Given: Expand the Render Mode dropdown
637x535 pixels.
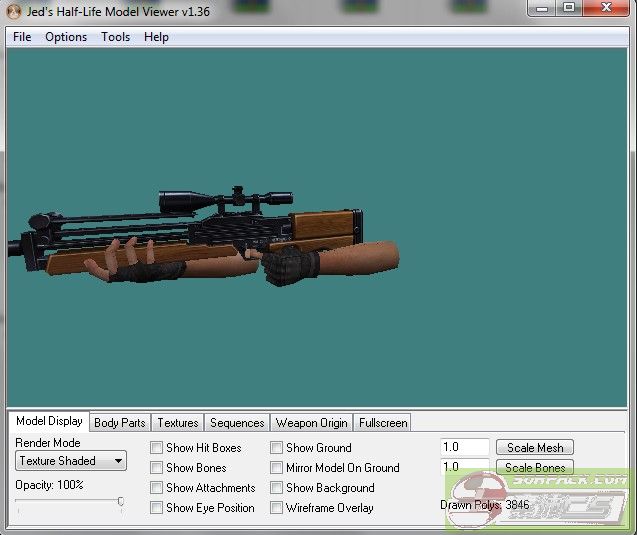Looking at the screenshot, I should click(x=71, y=461).
